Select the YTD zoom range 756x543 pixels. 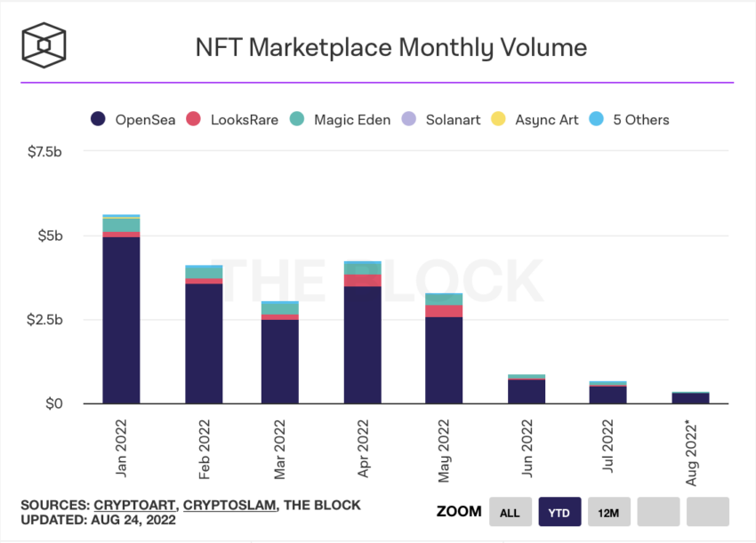pyautogui.click(x=559, y=512)
